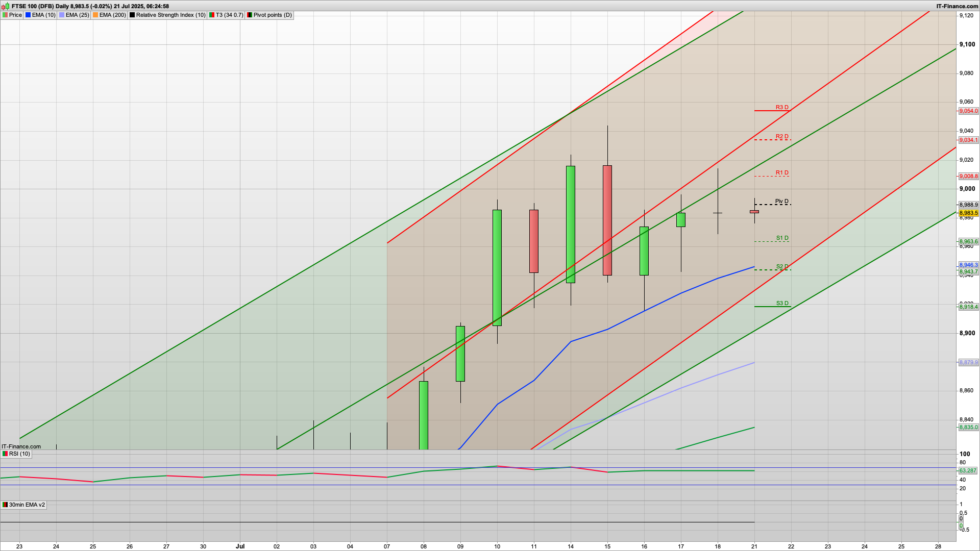Click the R3 D pivot label
The image size is (980, 551).
(x=782, y=108)
